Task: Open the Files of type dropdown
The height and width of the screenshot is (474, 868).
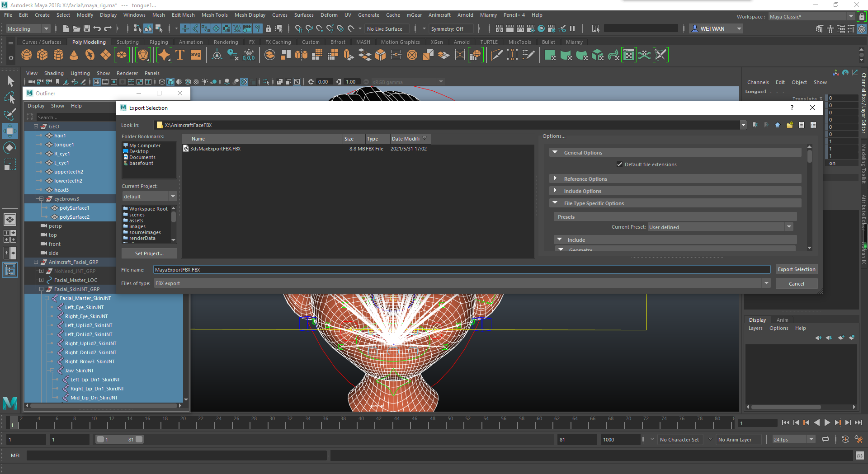Action: (766, 283)
